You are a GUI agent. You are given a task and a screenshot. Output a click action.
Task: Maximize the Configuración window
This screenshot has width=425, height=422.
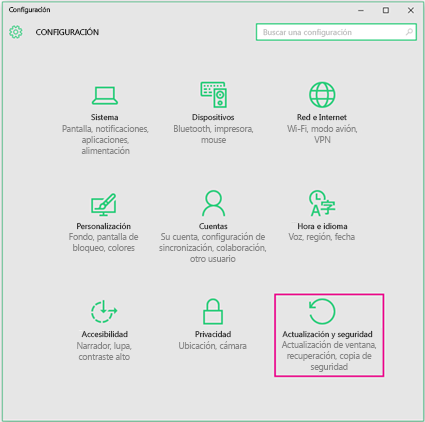tap(386, 10)
